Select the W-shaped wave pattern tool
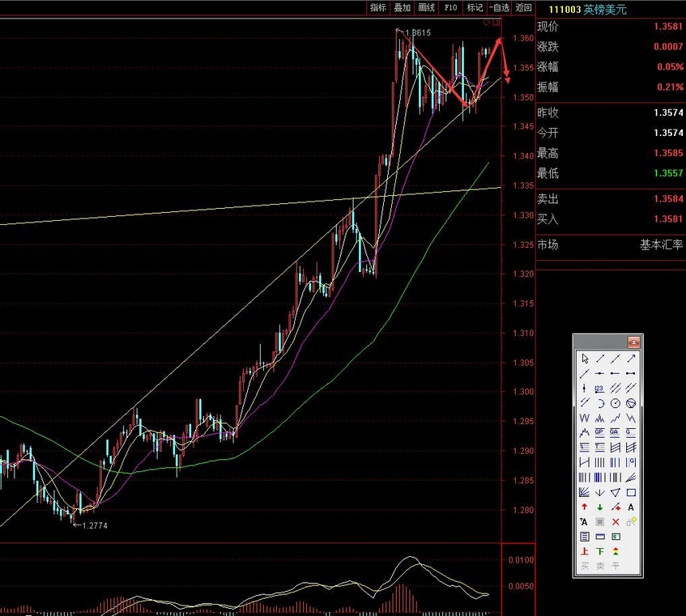686x616 pixels. pyautogui.click(x=584, y=418)
